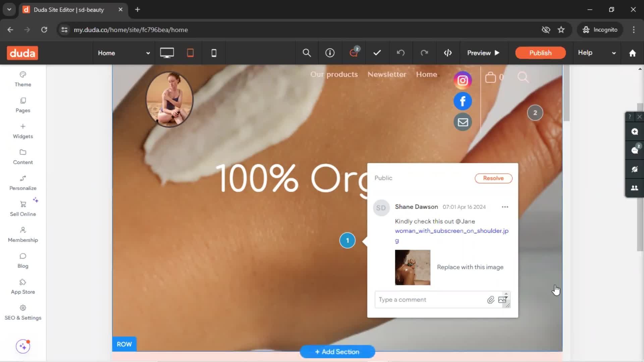Click the address bar URL
This screenshot has width=644, height=362.
pyautogui.click(x=131, y=30)
